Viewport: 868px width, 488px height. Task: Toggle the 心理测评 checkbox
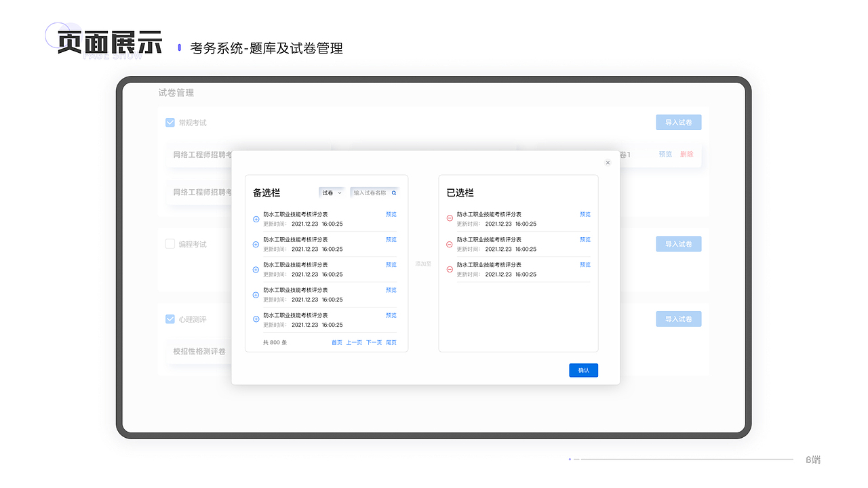click(x=170, y=319)
